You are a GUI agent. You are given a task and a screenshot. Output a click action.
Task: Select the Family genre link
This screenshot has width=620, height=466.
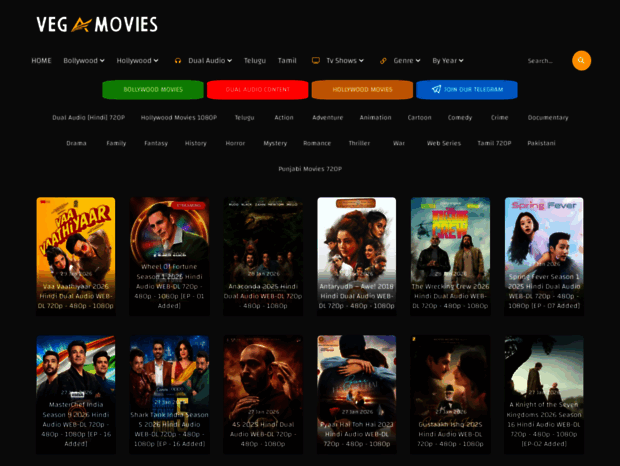116,143
